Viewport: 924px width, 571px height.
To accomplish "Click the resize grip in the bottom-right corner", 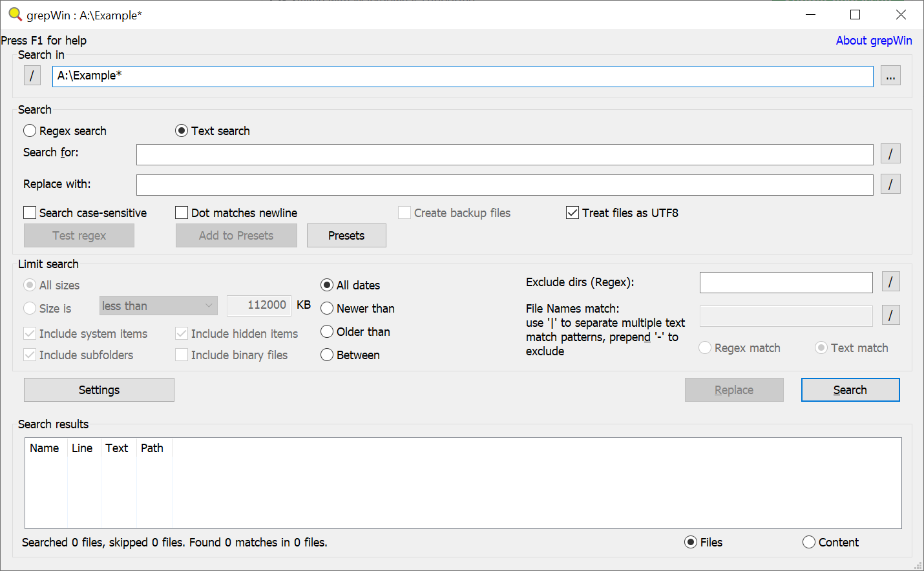I will tap(919, 566).
